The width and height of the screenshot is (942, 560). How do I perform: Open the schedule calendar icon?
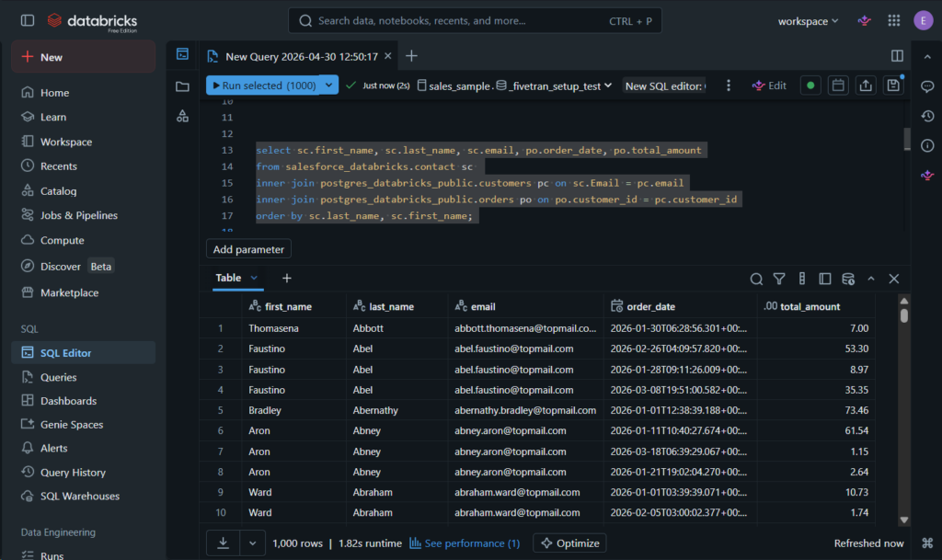point(838,86)
